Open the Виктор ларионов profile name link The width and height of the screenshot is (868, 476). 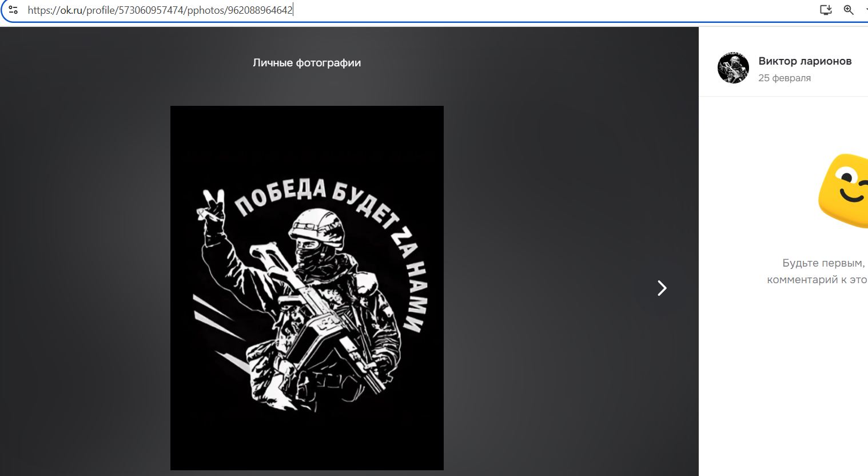(805, 61)
